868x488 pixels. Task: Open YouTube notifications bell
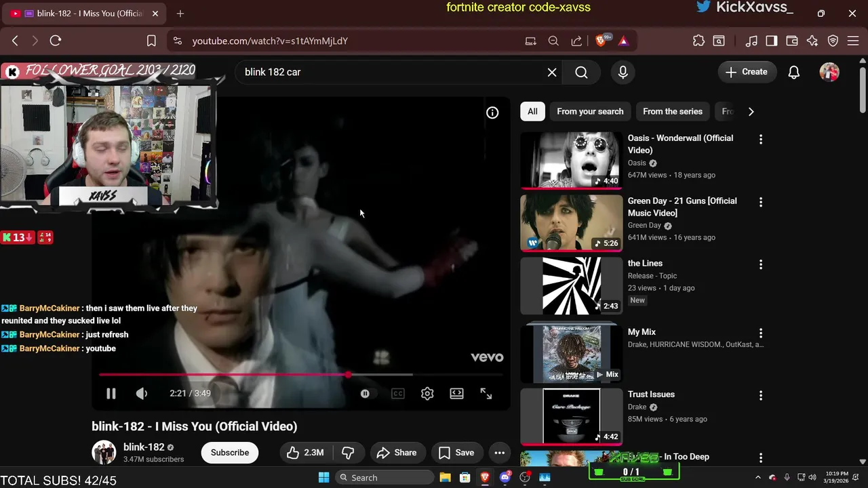[x=794, y=72]
